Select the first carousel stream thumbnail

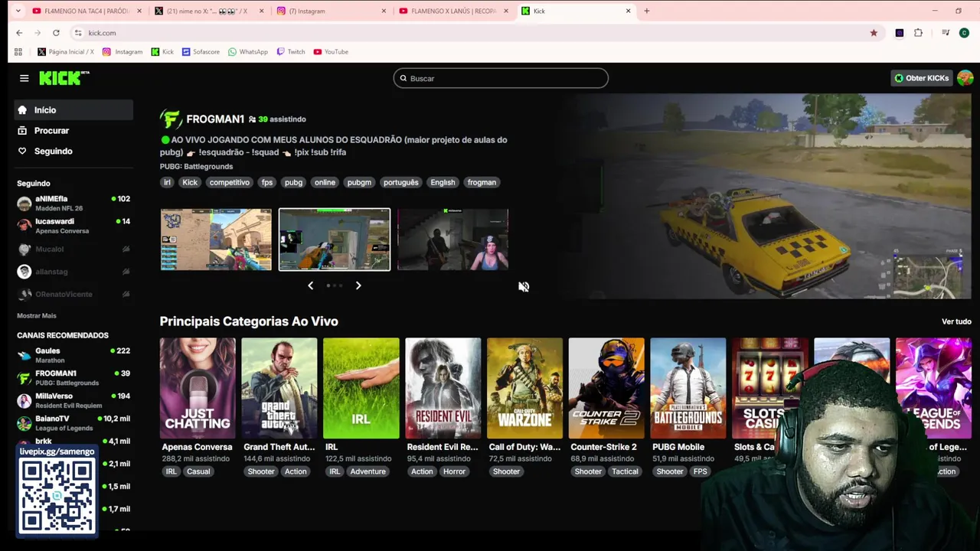point(216,240)
